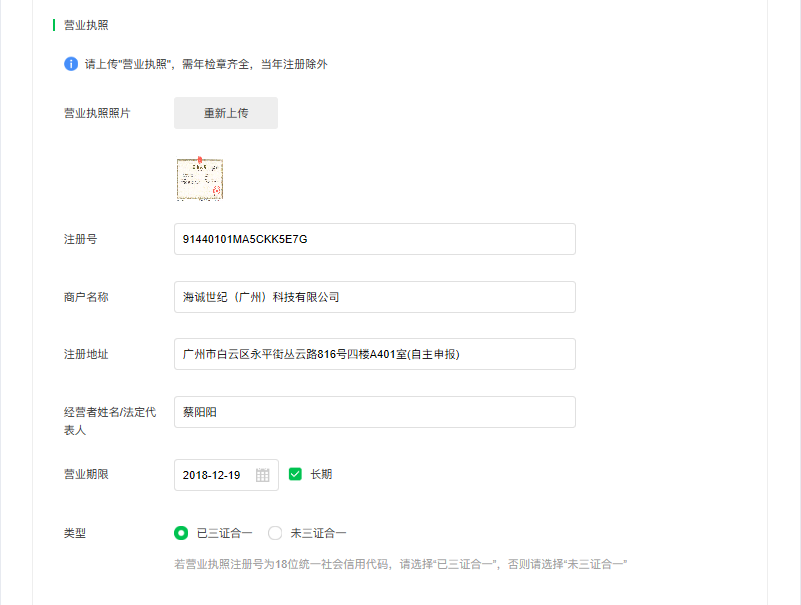
Task: Open the uploaded business license thumbnail
Action: click(200, 179)
